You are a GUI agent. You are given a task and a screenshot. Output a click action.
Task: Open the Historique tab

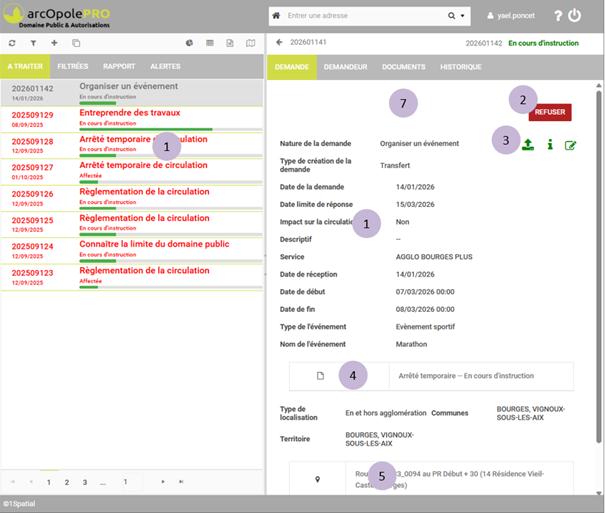tap(460, 67)
